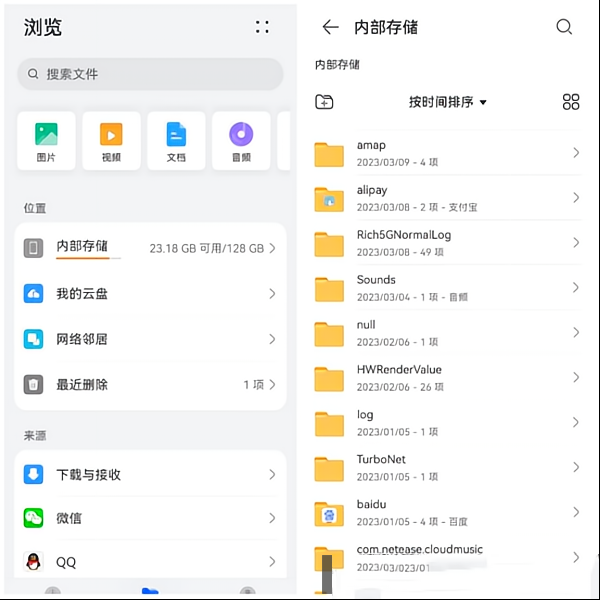Click chevron on 微信 row
This screenshot has height=600, width=600.
(x=272, y=518)
